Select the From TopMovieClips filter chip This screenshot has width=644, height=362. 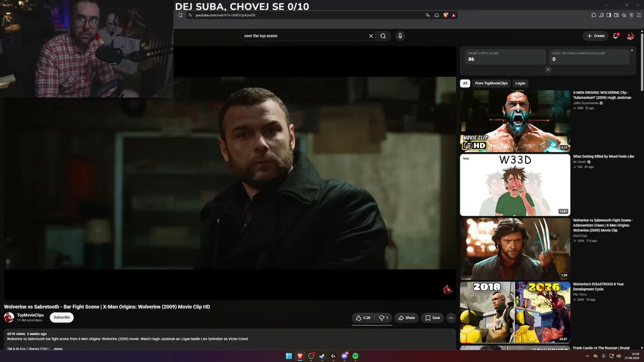pos(492,83)
